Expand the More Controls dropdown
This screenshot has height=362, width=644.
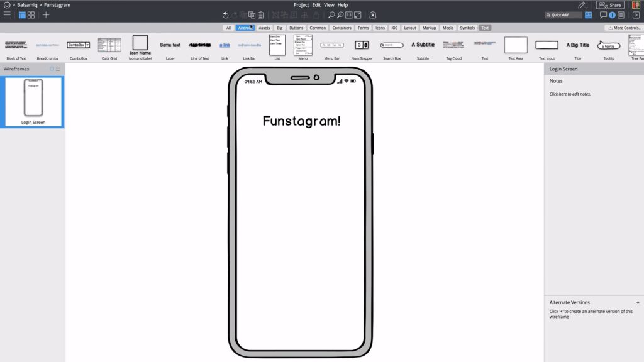pyautogui.click(x=624, y=28)
